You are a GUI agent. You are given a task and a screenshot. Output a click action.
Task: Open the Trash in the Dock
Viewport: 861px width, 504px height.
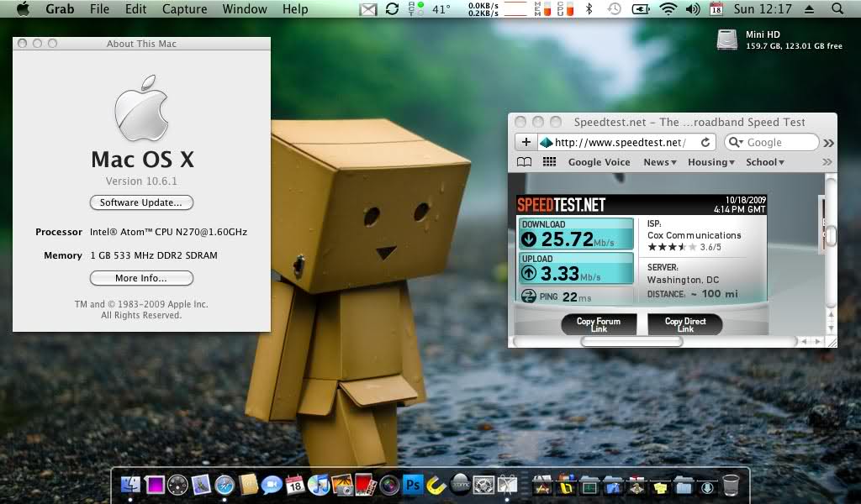pyautogui.click(x=731, y=485)
